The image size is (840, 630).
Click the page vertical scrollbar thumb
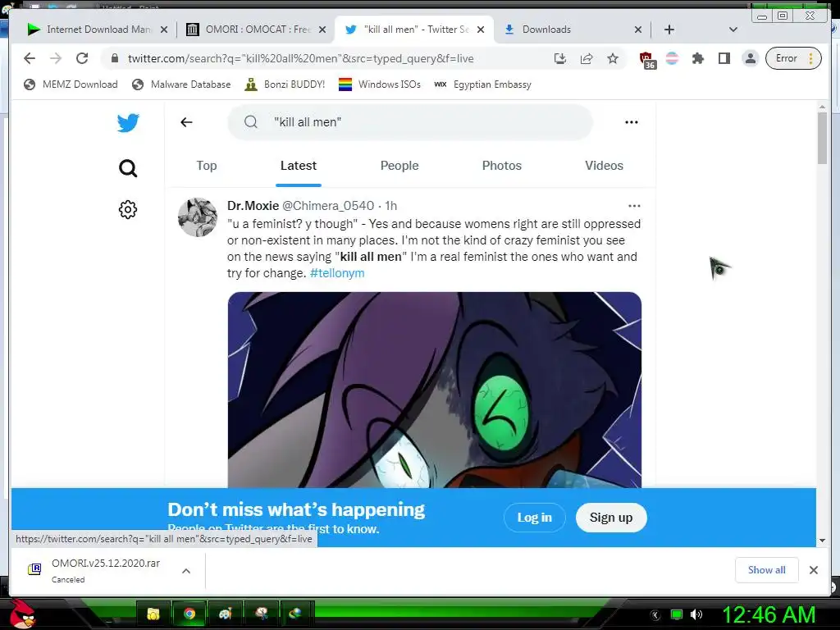click(822, 138)
